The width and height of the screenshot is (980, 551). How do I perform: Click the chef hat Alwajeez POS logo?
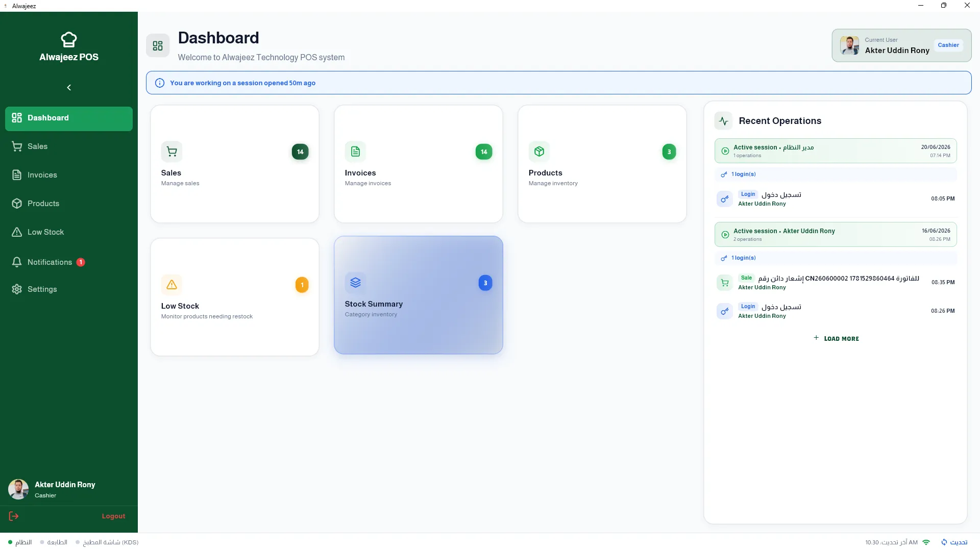point(69,39)
